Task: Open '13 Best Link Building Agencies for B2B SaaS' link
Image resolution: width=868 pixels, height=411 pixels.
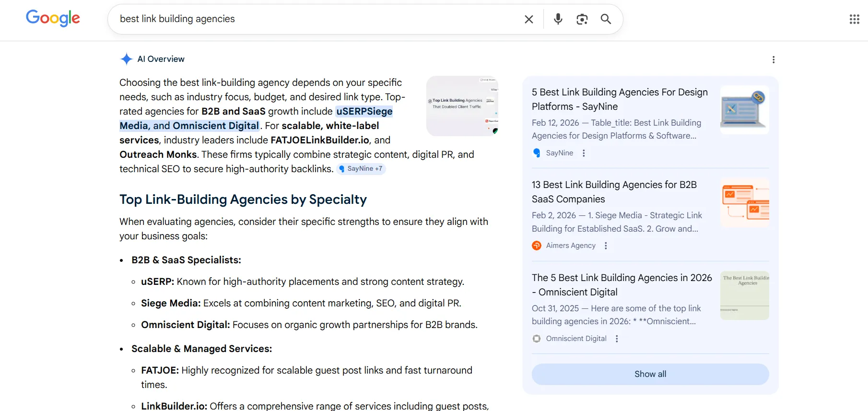Action: click(x=614, y=192)
